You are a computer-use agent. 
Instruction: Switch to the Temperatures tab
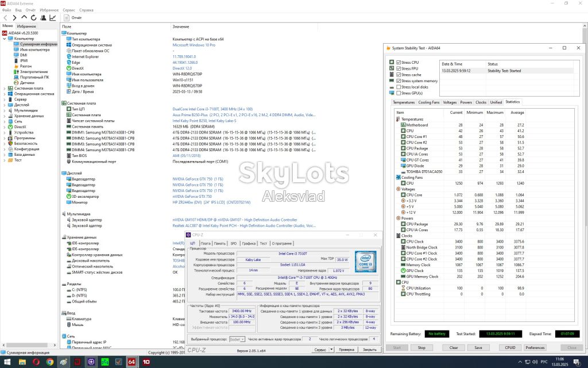pyautogui.click(x=404, y=102)
